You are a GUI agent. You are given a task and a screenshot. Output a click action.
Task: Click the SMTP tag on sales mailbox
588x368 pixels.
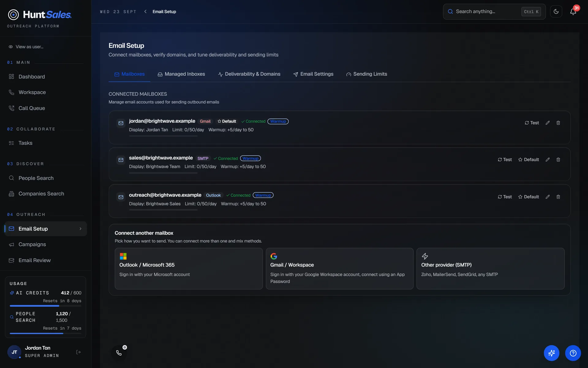point(203,159)
